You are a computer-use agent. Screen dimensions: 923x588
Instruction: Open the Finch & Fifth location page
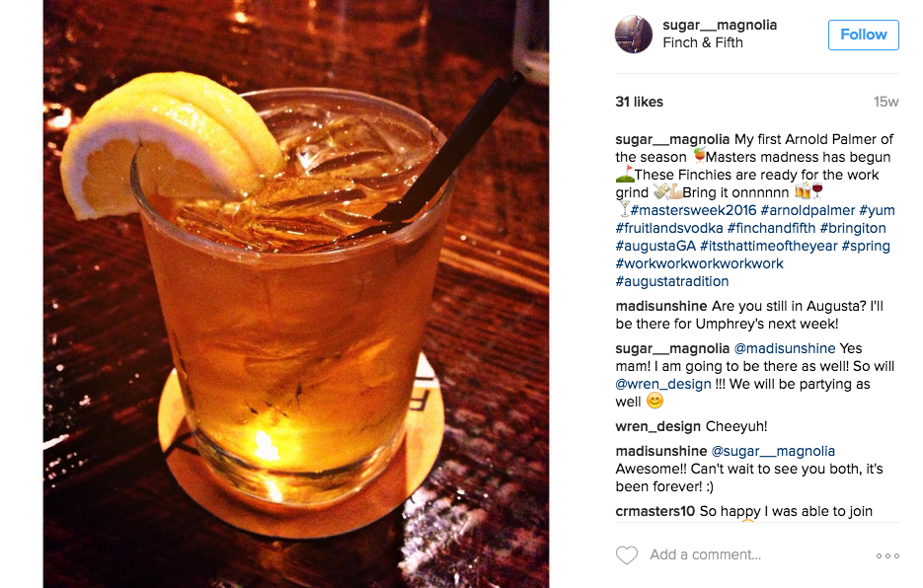pos(702,43)
